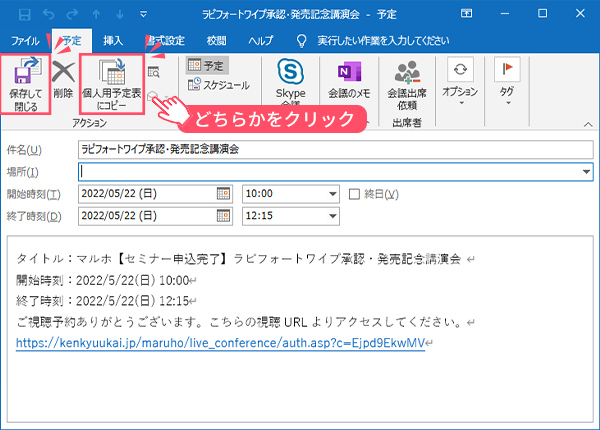Open the start date calendar picker

pos(223,194)
